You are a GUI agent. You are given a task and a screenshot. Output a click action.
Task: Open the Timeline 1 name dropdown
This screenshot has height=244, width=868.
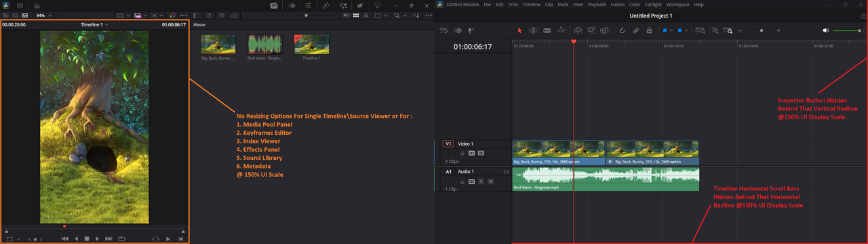click(94, 24)
